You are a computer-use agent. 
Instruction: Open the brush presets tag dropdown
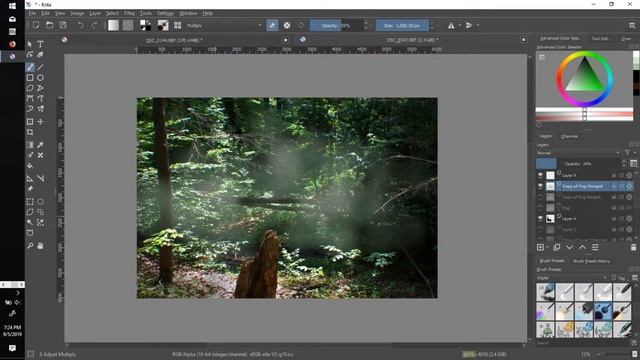[571, 278]
